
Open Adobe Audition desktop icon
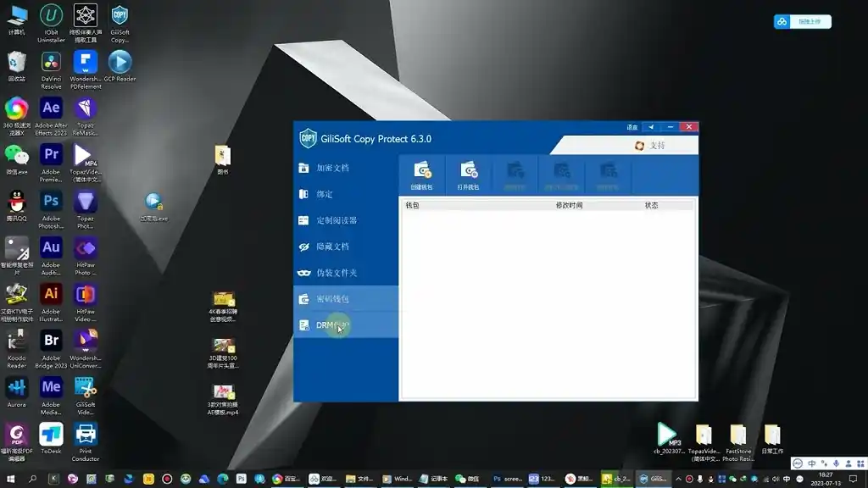[x=51, y=256]
